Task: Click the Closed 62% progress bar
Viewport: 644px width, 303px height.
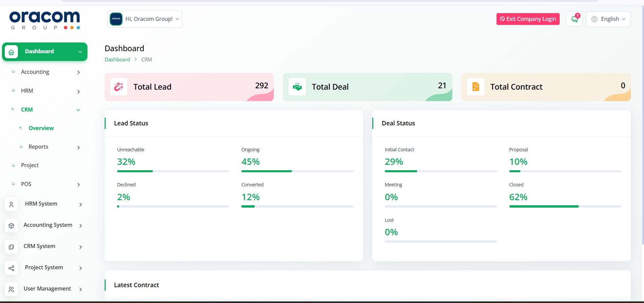Action: pos(565,206)
